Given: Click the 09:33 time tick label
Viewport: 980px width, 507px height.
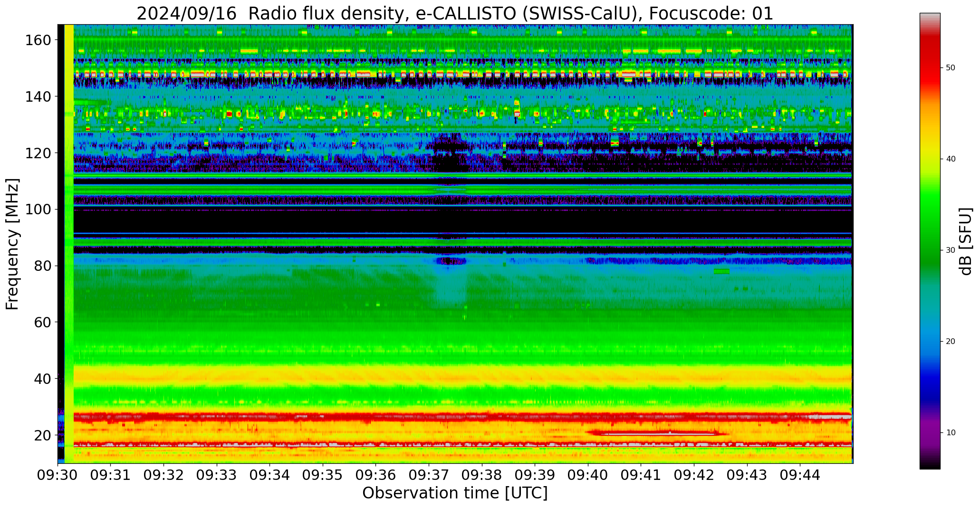Looking at the screenshot, I should [x=217, y=475].
